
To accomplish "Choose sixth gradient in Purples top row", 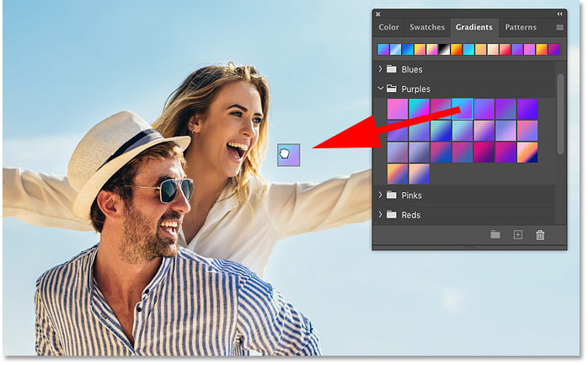I will (506, 109).
